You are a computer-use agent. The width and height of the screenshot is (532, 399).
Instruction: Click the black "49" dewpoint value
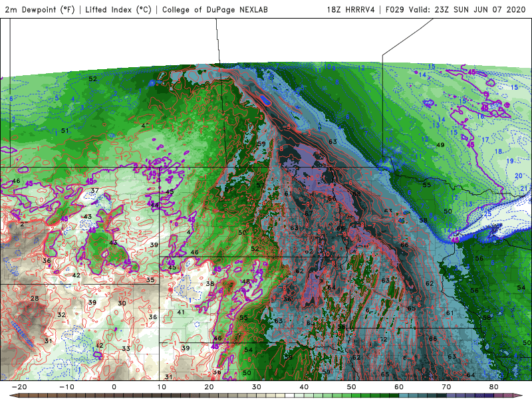coord(440,145)
